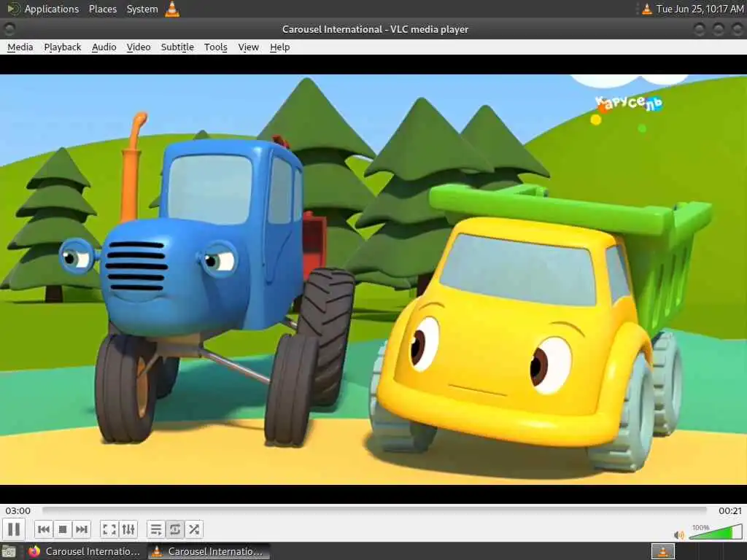Launch VLC from top panel cone icon
Image resolution: width=747 pixels, height=560 pixels.
click(x=172, y=9)
